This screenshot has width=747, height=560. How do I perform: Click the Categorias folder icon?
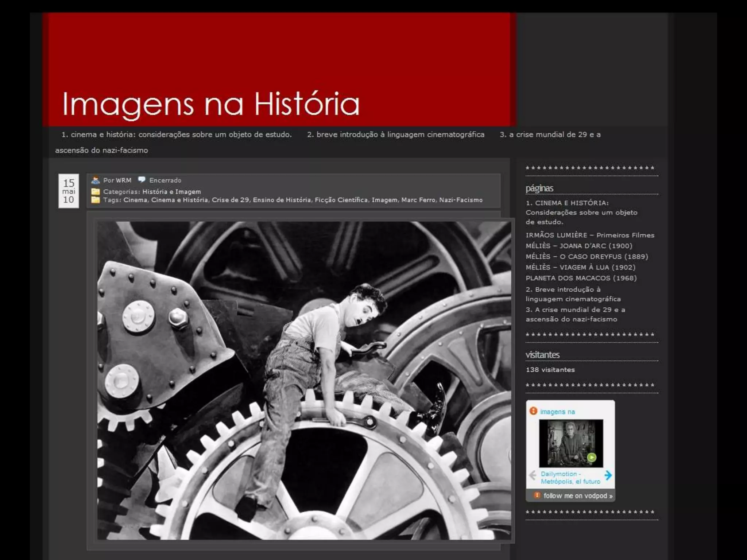96,191
